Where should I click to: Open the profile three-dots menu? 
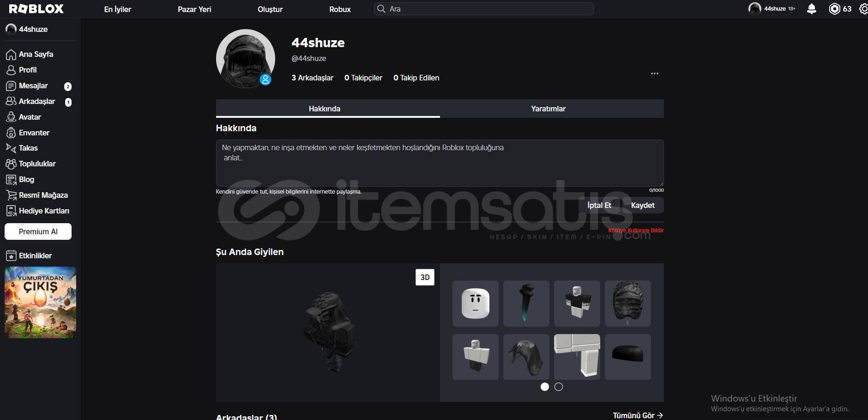click(x=655, y=73)
